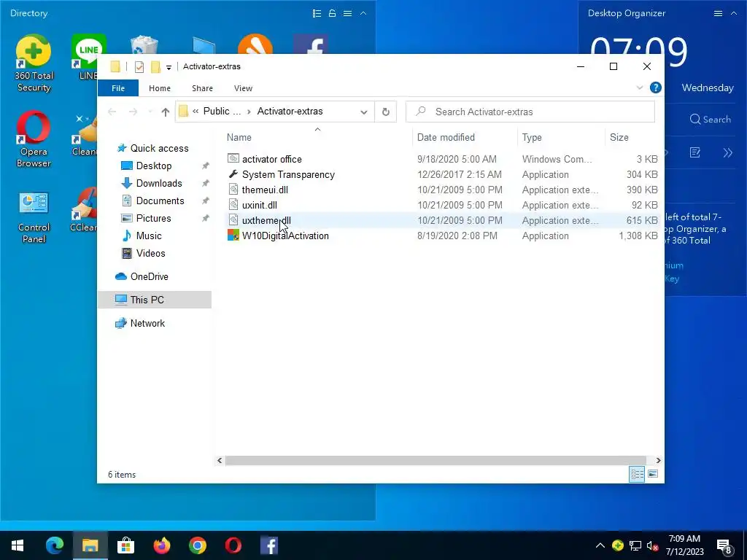Open 360 Total Security tray icon

(617, 545)
